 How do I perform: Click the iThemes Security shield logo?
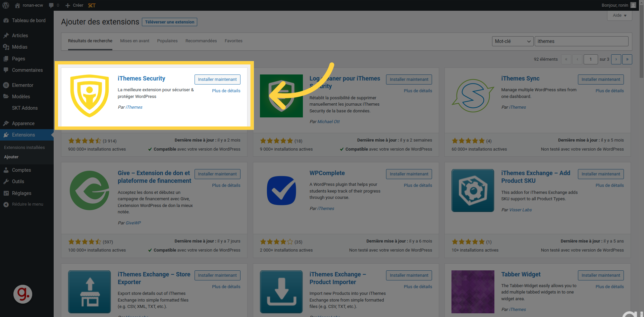pyautogui.click(x=90, y=96)
